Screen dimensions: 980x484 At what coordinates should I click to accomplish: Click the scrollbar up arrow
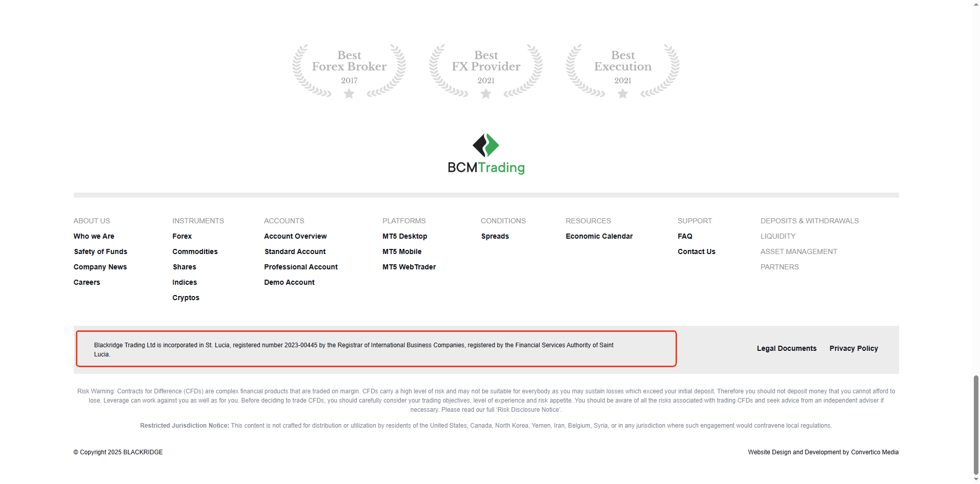coord(976,4)
